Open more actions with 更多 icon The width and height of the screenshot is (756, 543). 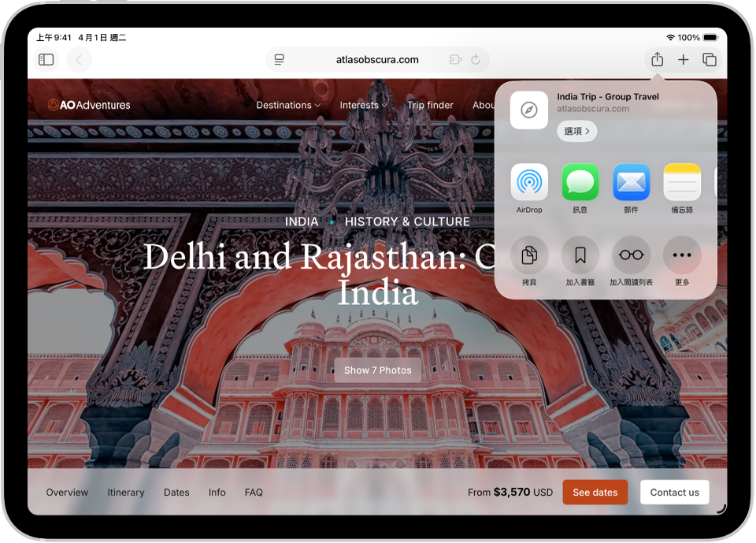click(682, 255)
